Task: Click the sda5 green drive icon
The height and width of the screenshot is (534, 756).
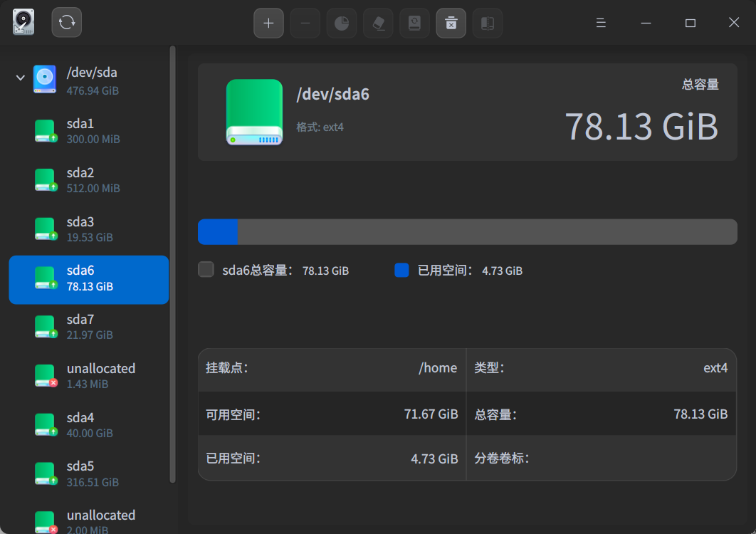Action: tap(46, 473)
